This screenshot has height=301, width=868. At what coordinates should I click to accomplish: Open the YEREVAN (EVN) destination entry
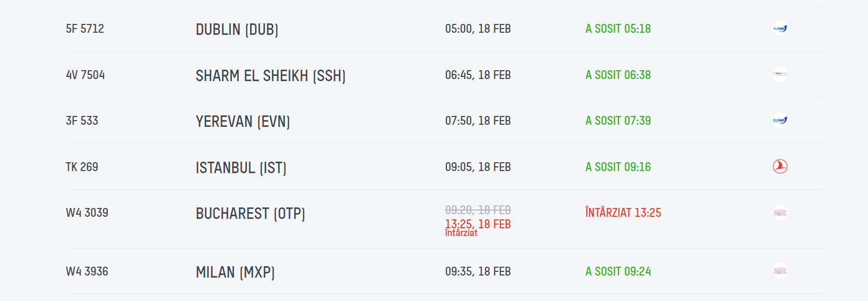coord(243,121)
